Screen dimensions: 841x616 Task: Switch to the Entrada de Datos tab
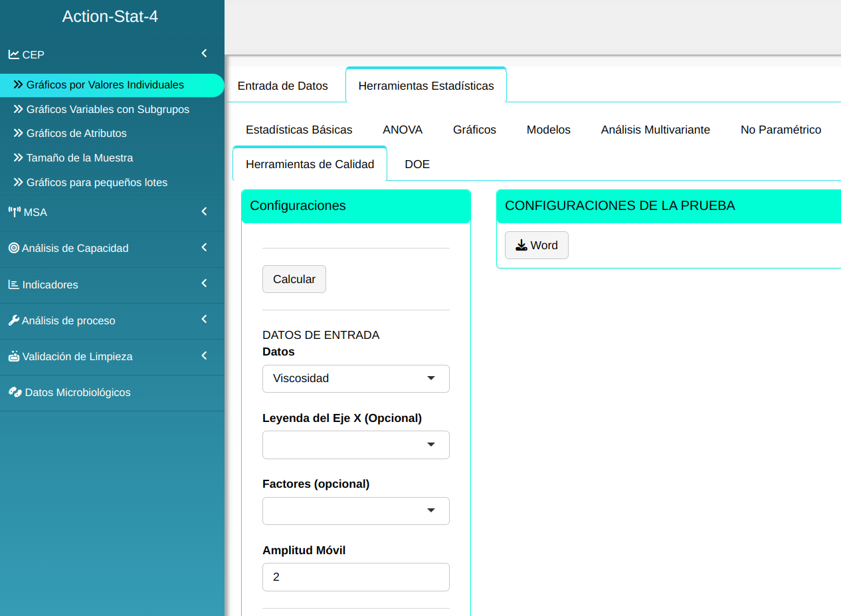coord(282,86)
